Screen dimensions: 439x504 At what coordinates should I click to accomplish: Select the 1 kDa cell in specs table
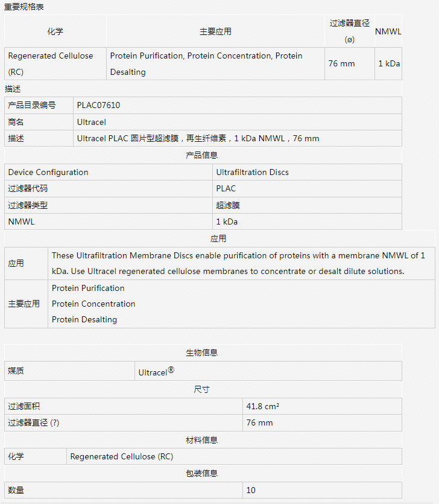point(389,63)
